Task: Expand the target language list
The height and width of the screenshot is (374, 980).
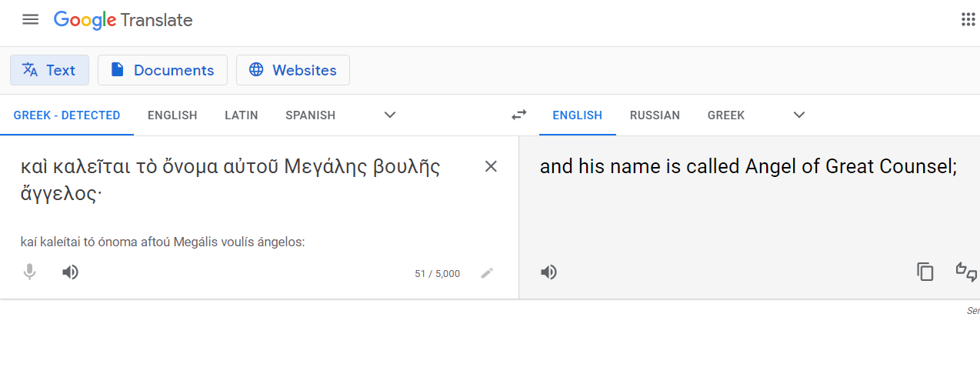Action: [799, 115]
